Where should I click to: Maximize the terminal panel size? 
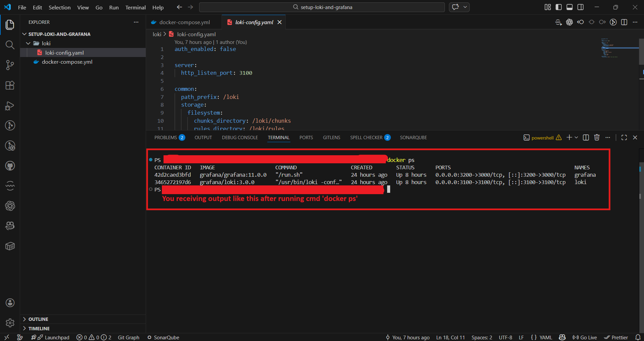624,137
